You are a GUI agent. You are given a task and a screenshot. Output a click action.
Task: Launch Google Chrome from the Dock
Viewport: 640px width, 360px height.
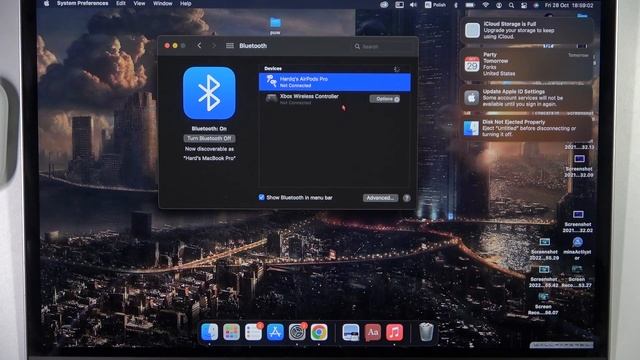point(319,332)
